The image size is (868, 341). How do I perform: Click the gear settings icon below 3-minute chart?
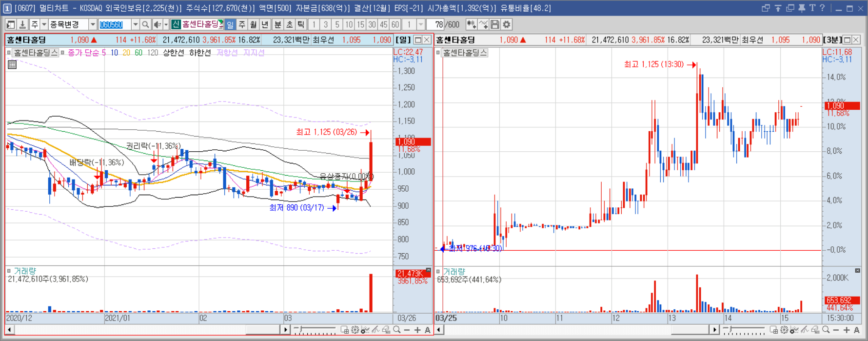[x=784, y=330]
